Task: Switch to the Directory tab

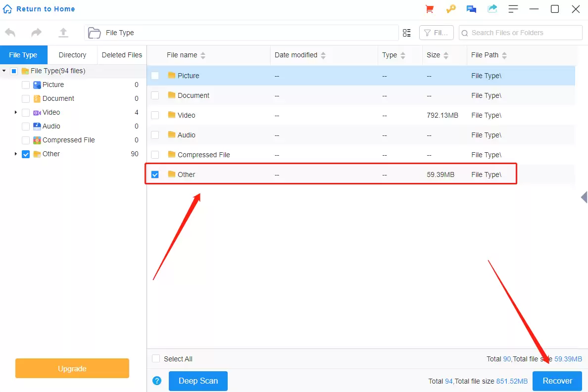Action: (x=72, y=55)
